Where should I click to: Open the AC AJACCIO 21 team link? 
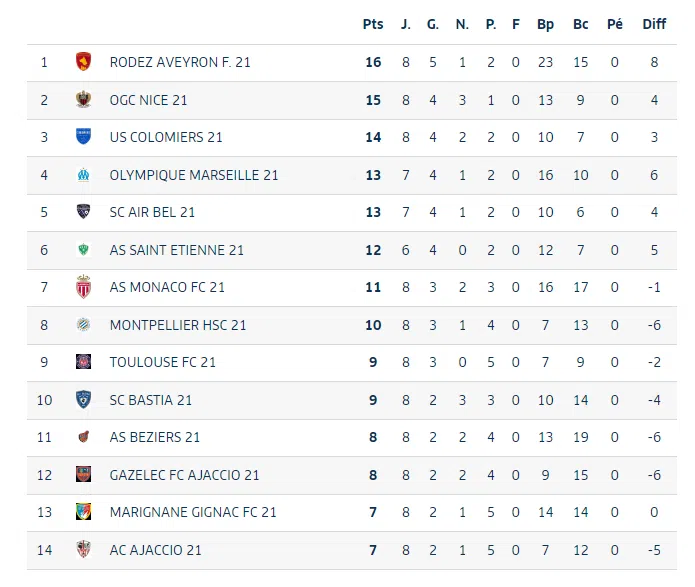pos(156,550)
